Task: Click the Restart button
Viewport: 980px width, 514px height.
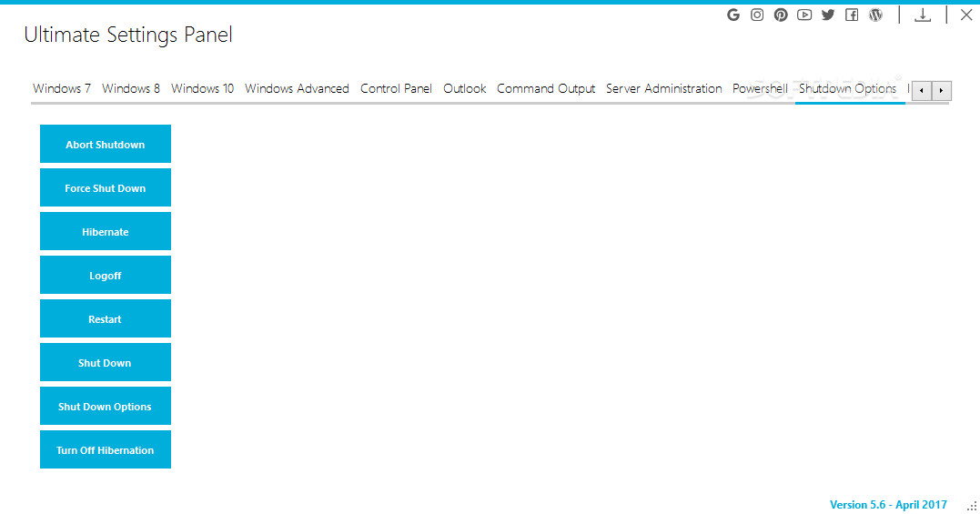Action: pos(105,319)
